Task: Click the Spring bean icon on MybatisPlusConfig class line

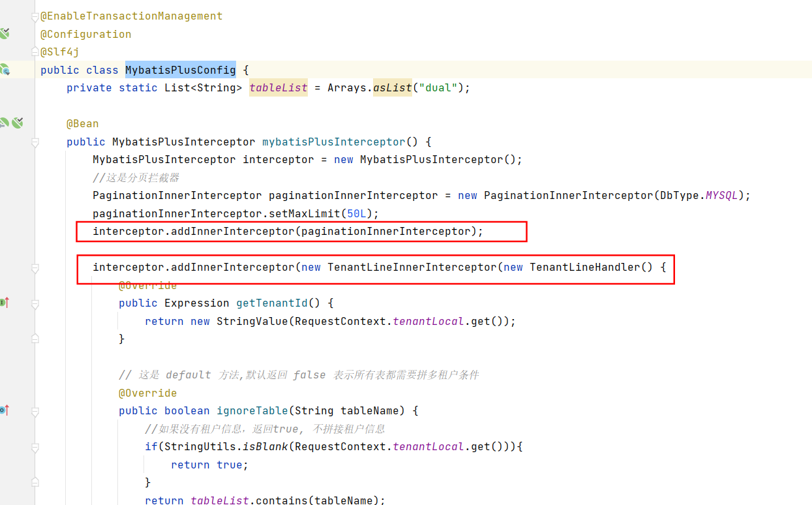Action: [5, 69]
